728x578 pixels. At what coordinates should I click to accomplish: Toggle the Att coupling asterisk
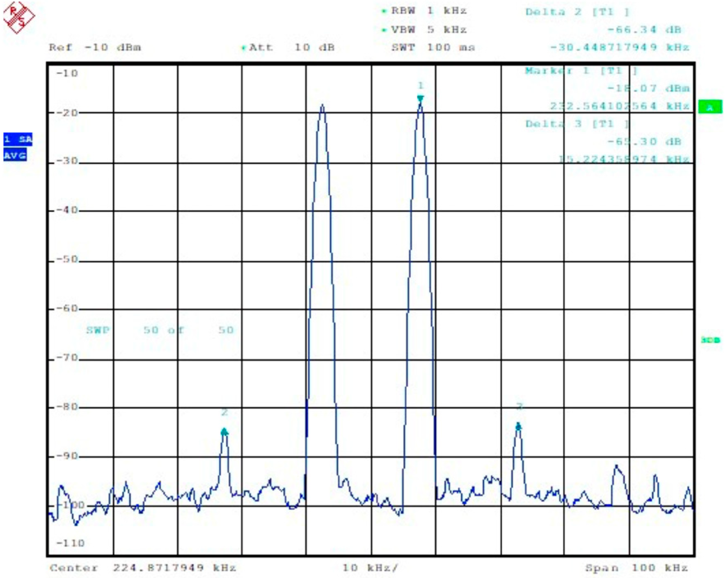pos(244,47)
